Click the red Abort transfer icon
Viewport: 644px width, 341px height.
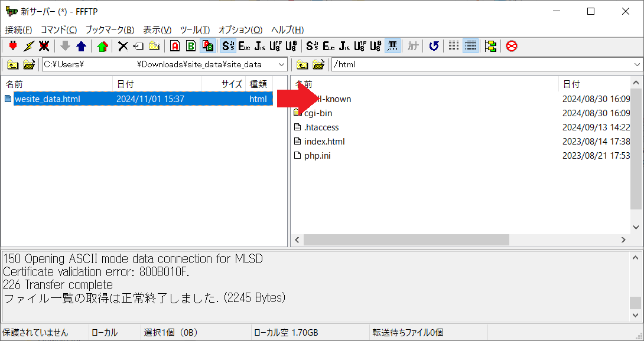tap(512, 46)
